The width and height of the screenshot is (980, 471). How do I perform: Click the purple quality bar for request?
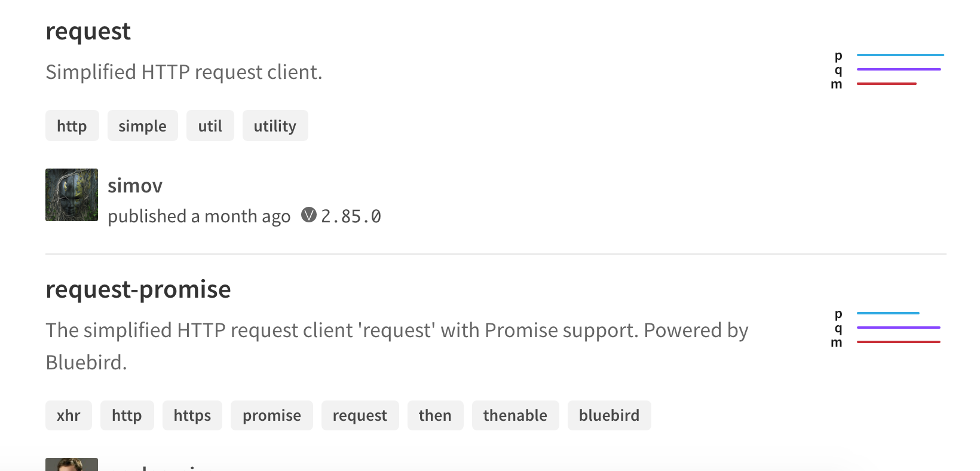[x=899, y=69]
